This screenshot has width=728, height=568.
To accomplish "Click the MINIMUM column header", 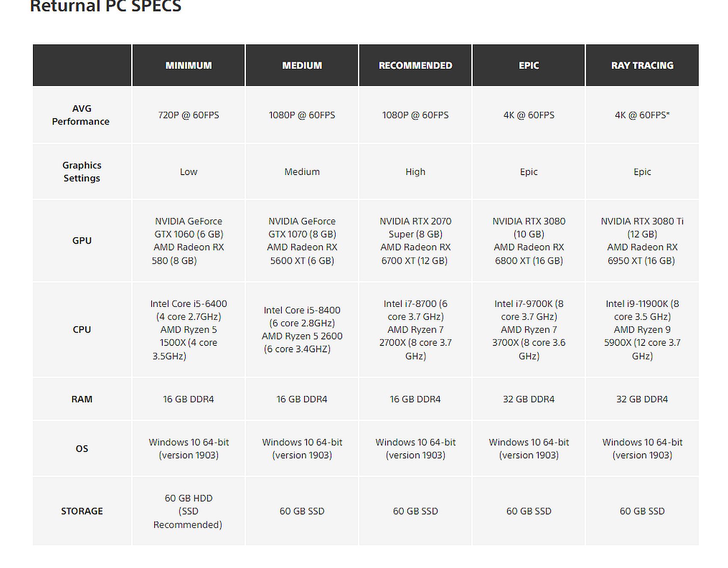I will click(x=188, y=65).
